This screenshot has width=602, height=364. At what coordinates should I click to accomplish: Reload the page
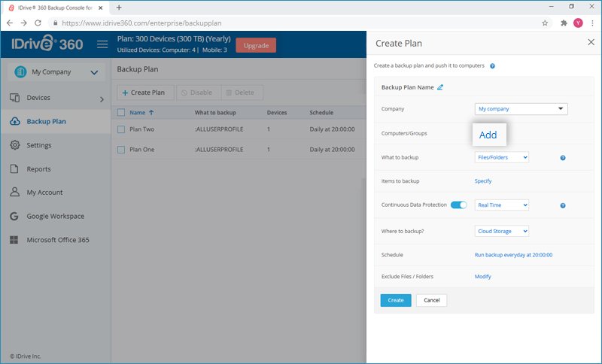coord(38,23)
